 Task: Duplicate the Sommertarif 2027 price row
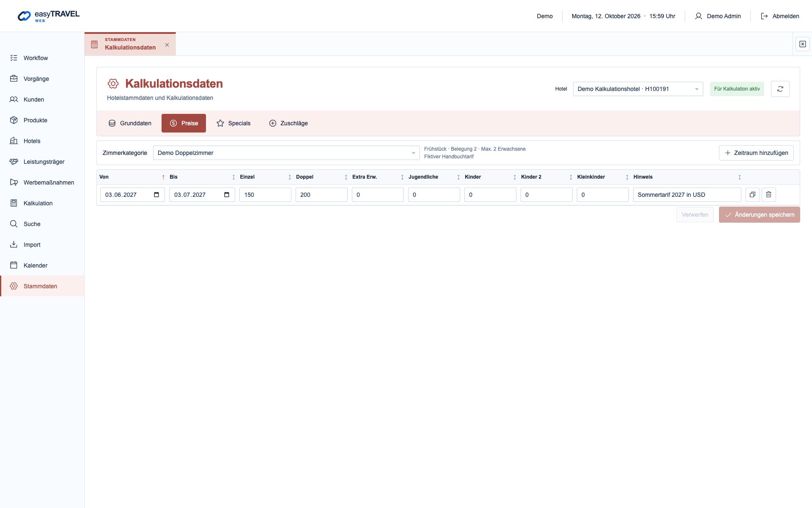(752, 195)
